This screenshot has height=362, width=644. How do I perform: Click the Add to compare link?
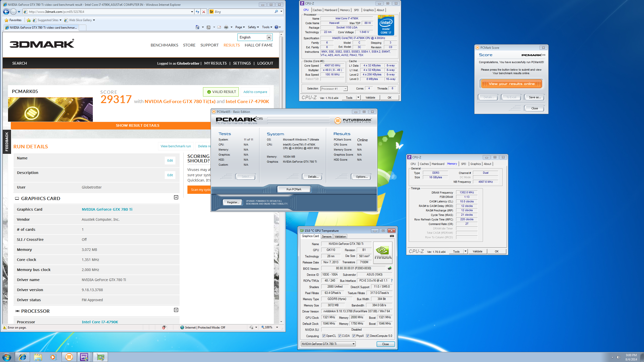[255, 92]
